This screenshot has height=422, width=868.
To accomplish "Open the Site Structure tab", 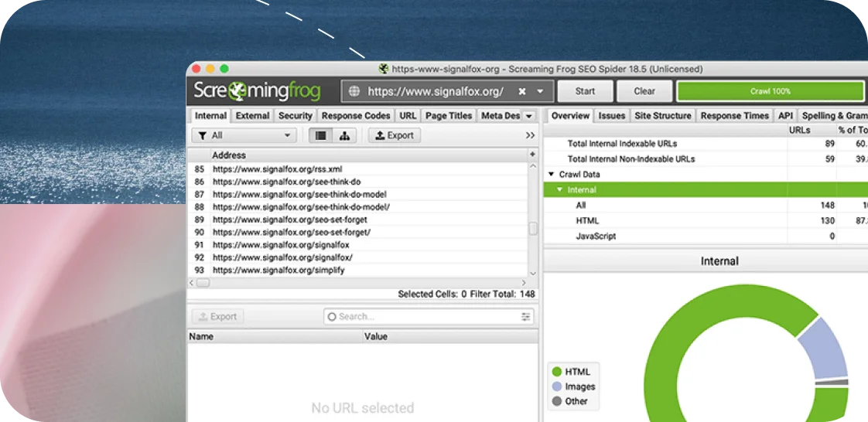I will (x=662, y=116).
